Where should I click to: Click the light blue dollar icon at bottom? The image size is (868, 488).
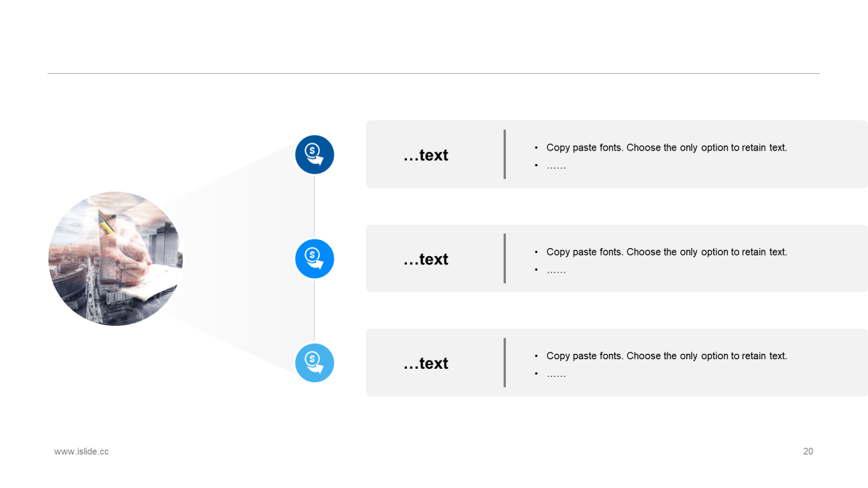click(315, 363)
